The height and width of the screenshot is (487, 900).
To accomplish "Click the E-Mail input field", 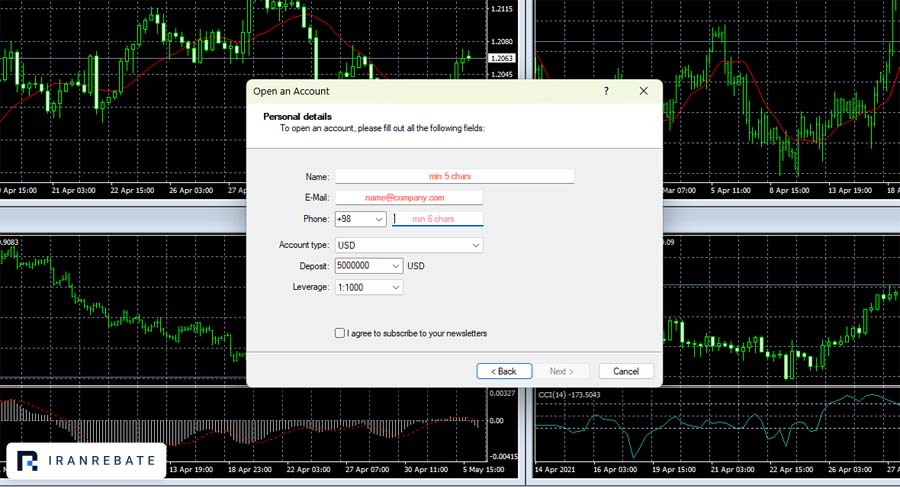I will (409, 198).
